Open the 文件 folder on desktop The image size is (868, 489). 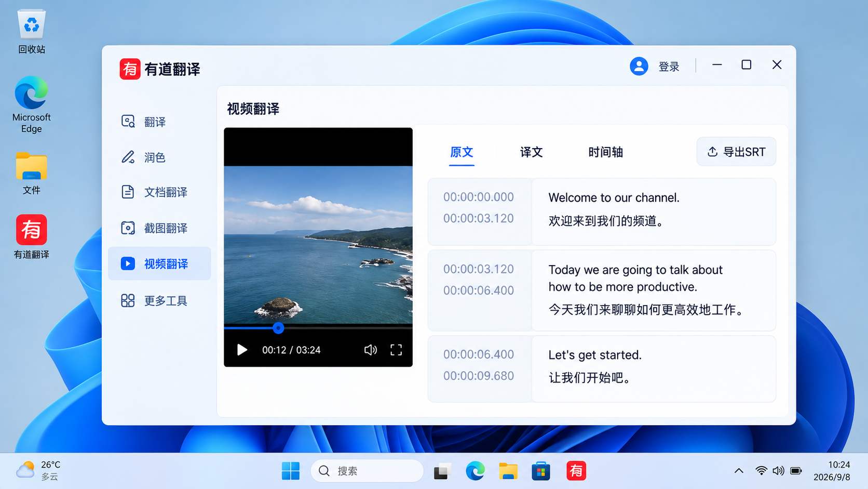pos(32,173)
